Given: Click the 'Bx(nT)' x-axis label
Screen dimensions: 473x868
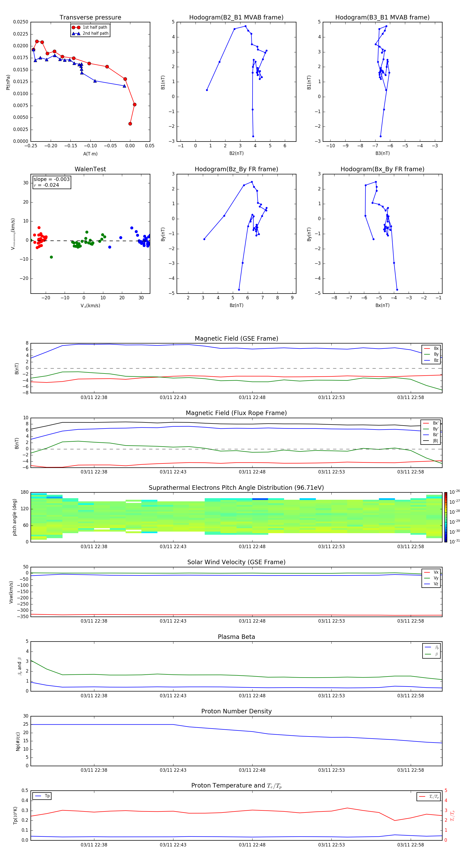Looking at the screenshot, I should 382,305.
